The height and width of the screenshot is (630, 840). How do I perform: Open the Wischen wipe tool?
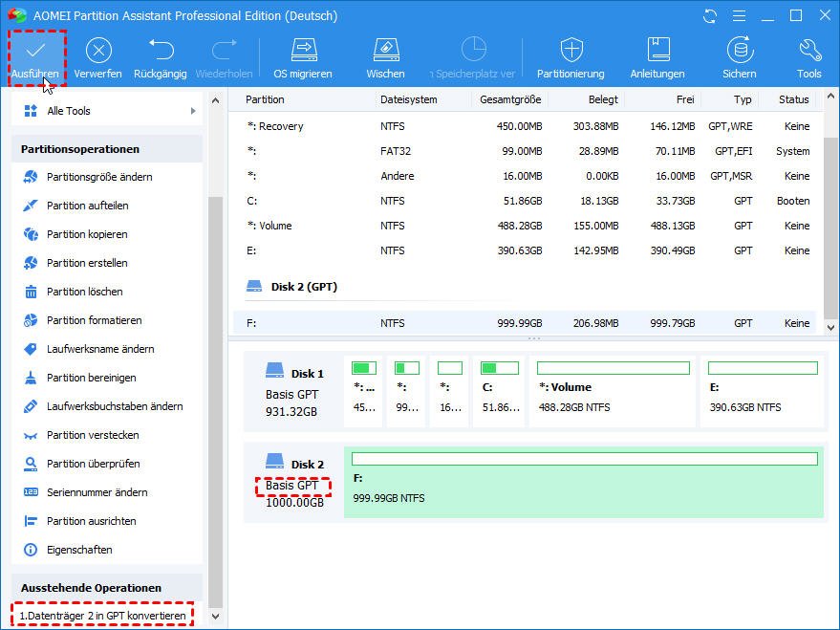[x=385, y=51]
